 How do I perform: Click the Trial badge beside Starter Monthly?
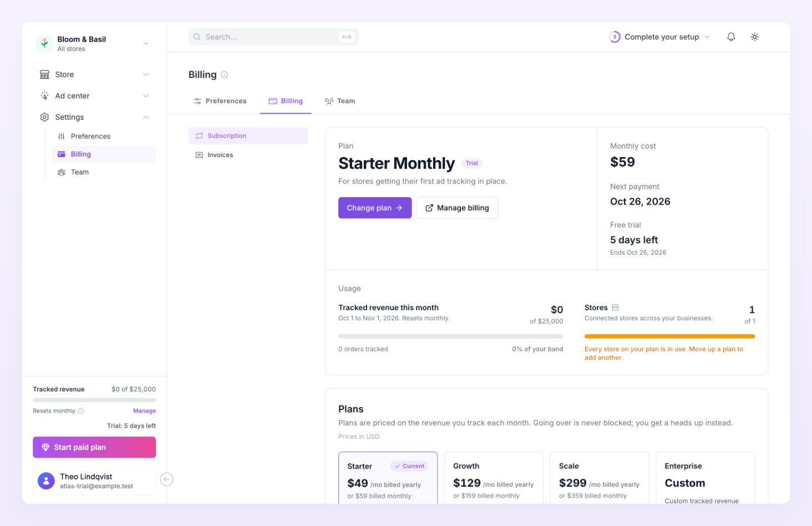471,163
